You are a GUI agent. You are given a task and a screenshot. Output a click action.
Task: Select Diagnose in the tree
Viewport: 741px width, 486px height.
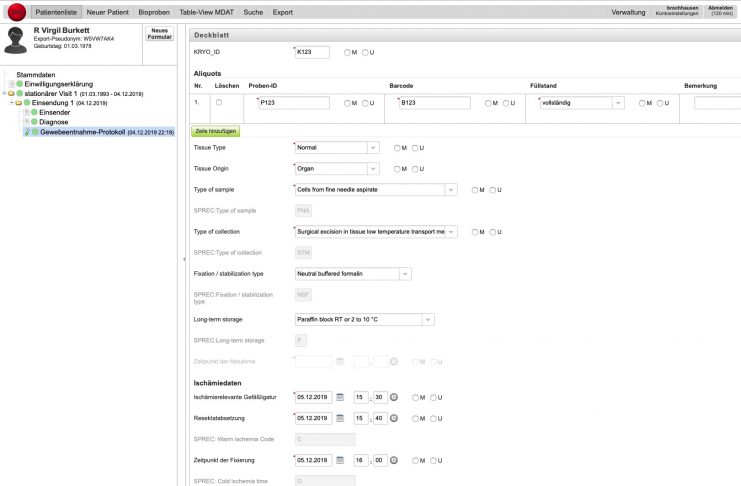click(54, 122)
